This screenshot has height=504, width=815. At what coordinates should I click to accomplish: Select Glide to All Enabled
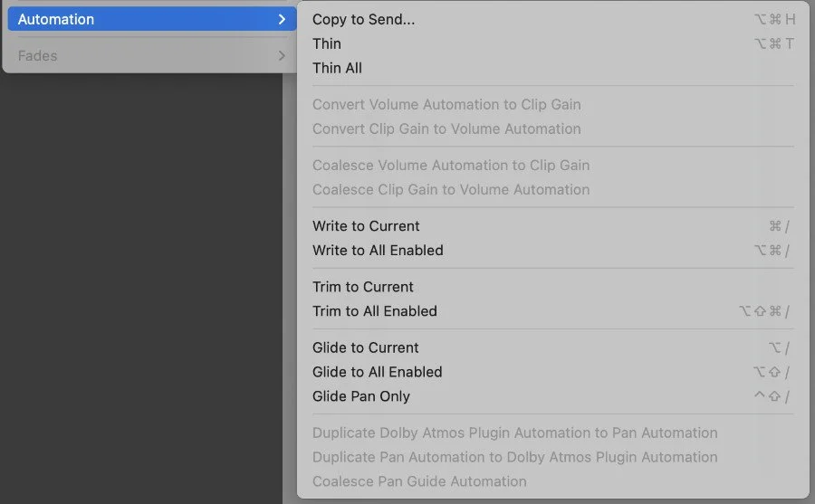(x=553, y=372)
